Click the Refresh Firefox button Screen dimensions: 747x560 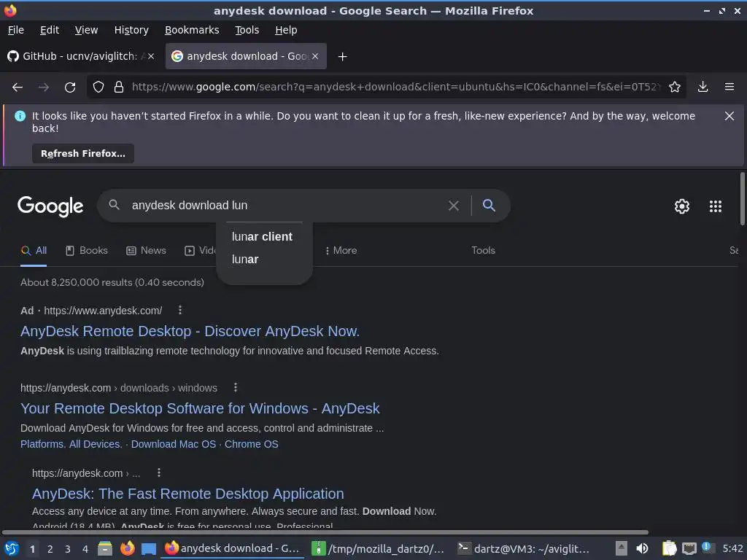coord(83,154)
